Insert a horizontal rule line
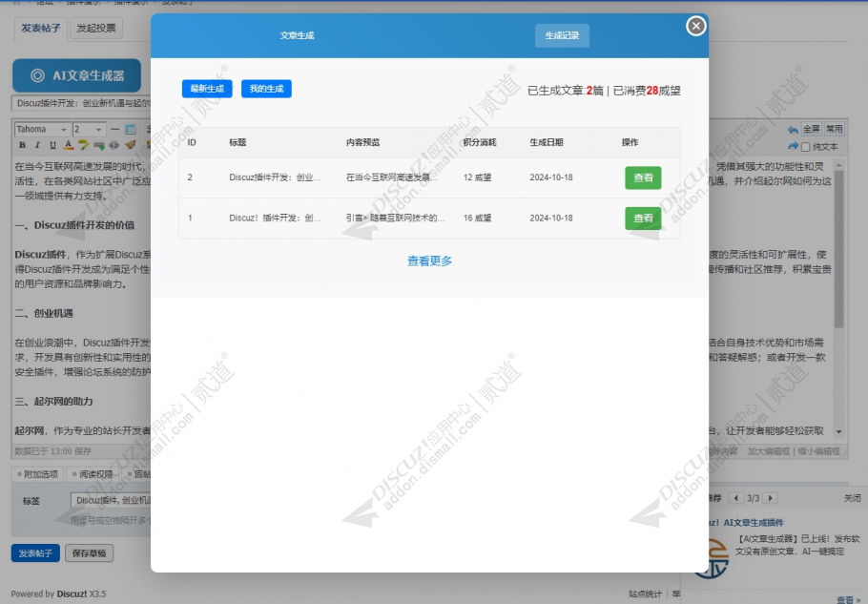 (x=114, y=129)
